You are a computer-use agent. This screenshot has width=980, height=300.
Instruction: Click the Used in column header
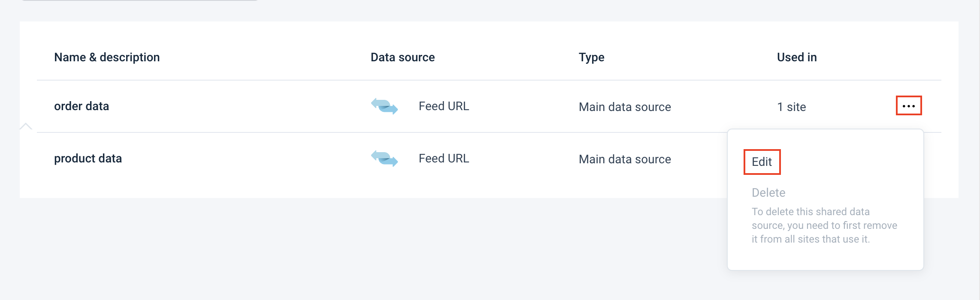coord(797,57)
